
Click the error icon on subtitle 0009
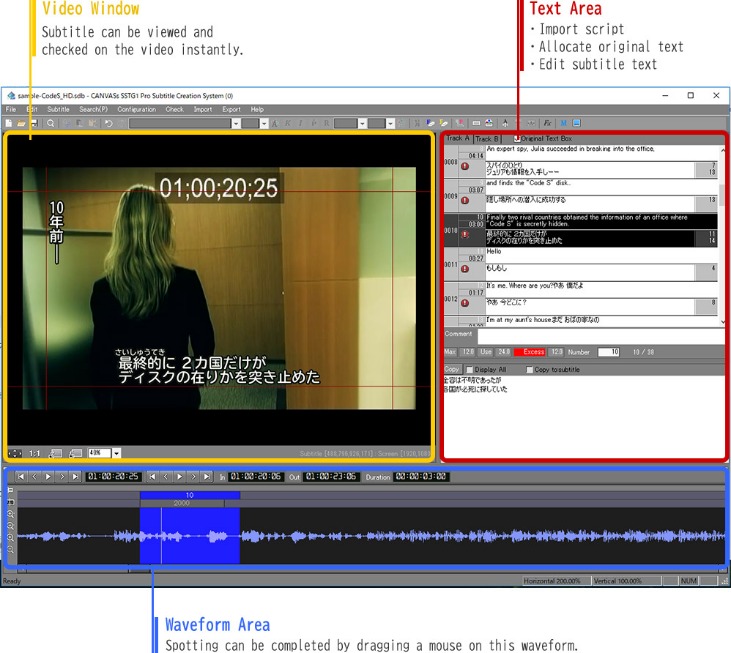tap(464, 200)
